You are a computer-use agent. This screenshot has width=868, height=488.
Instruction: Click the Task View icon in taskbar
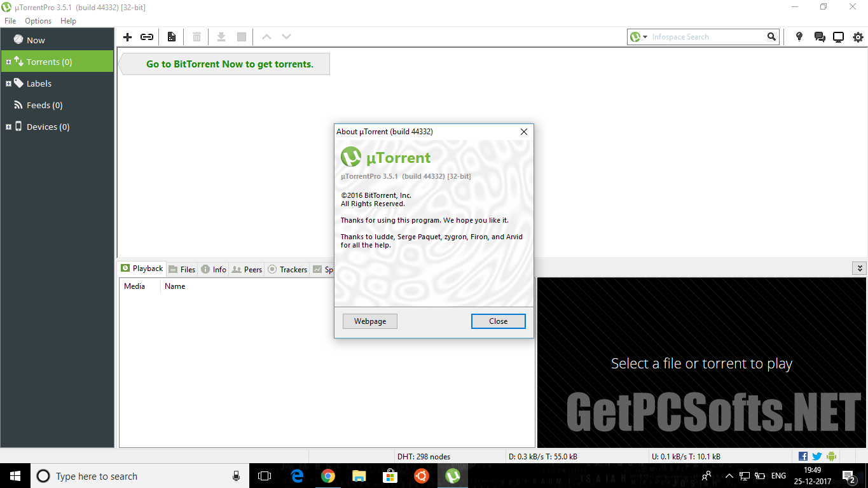click(265, 476)
